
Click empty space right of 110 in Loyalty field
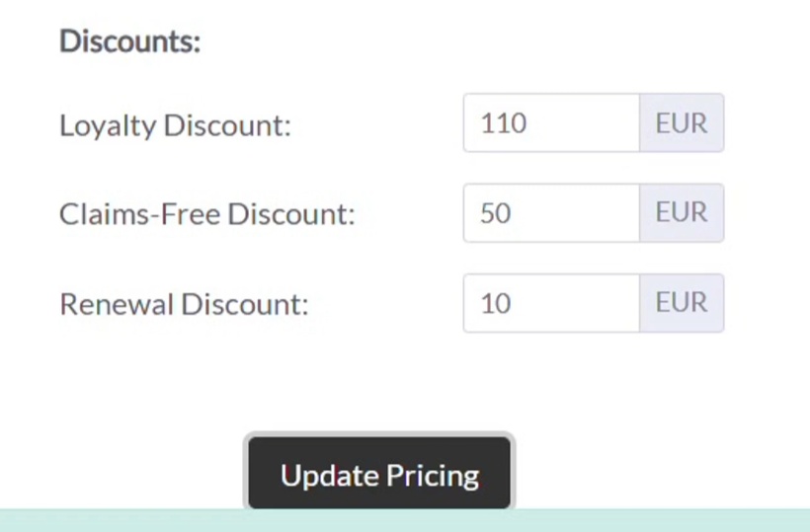pos(584,122)
